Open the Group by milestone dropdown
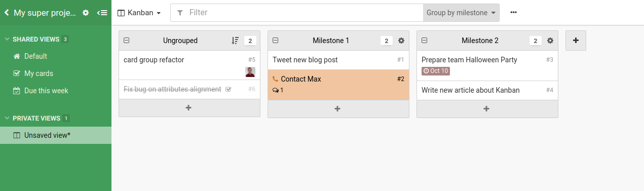644x191 pixels. (461, 13)
